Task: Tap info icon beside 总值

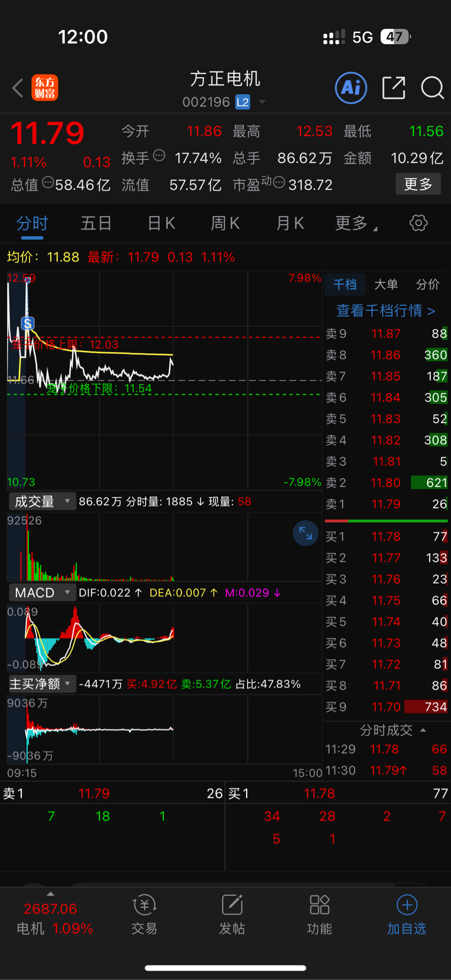Action: [48, 182]
